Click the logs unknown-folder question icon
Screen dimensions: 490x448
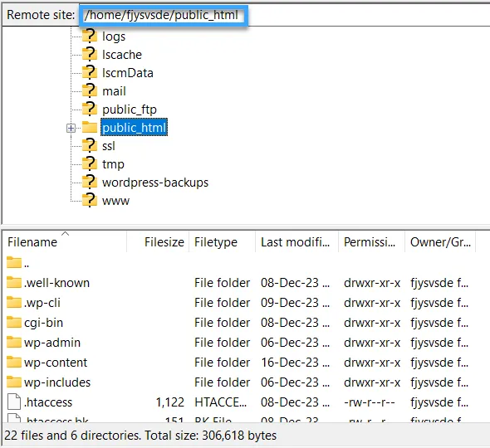coord(90,36)
